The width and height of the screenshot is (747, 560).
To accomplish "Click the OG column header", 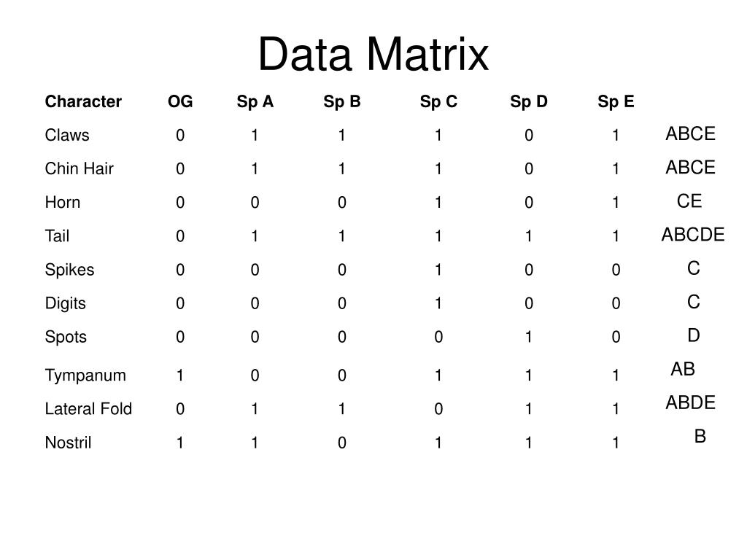I will pos(180,101).
